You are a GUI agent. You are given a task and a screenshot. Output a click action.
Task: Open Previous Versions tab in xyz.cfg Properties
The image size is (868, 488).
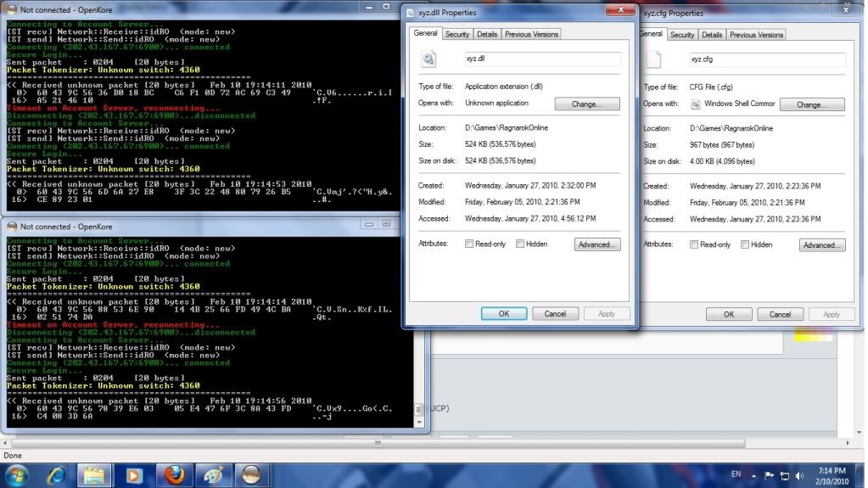click(x=756, y=35)
